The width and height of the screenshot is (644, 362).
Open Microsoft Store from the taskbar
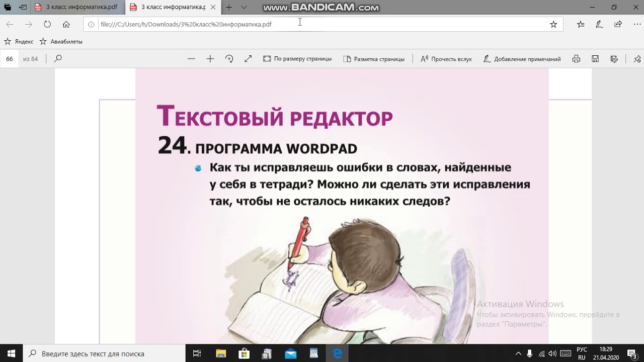[x=244, y=353]
